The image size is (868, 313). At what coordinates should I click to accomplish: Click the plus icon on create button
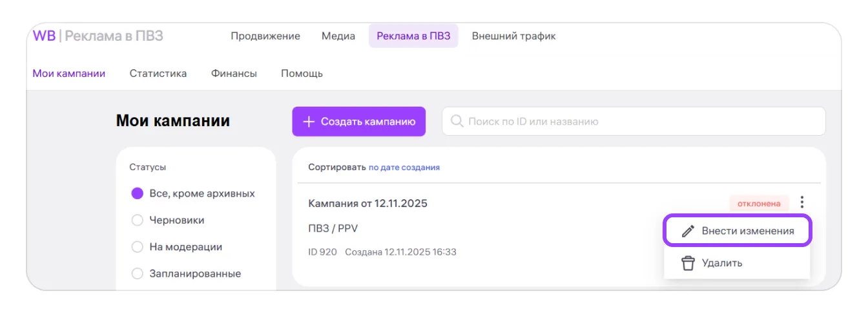309,122
